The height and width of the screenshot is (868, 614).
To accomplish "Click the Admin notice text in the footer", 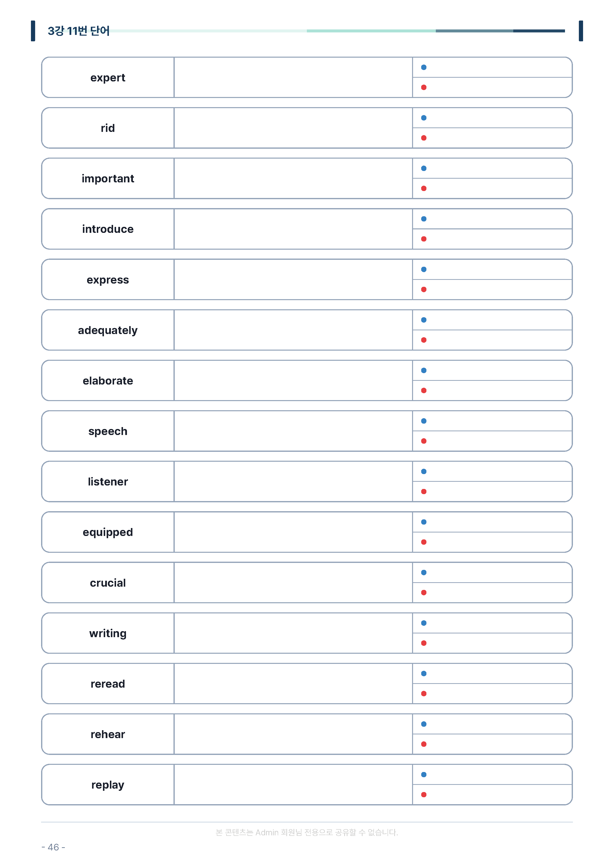I will 307,832.
